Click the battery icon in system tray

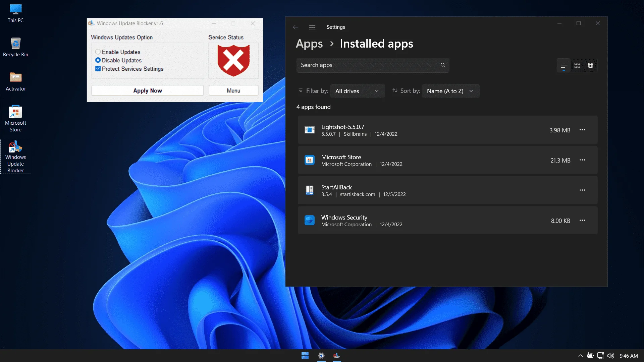[591, 356]
